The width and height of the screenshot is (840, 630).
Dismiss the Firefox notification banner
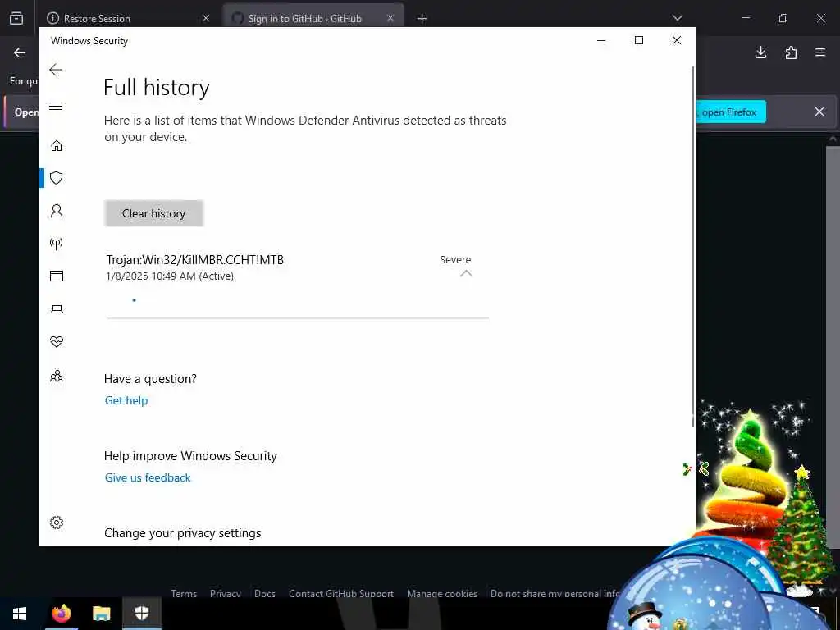pos(819,112)
